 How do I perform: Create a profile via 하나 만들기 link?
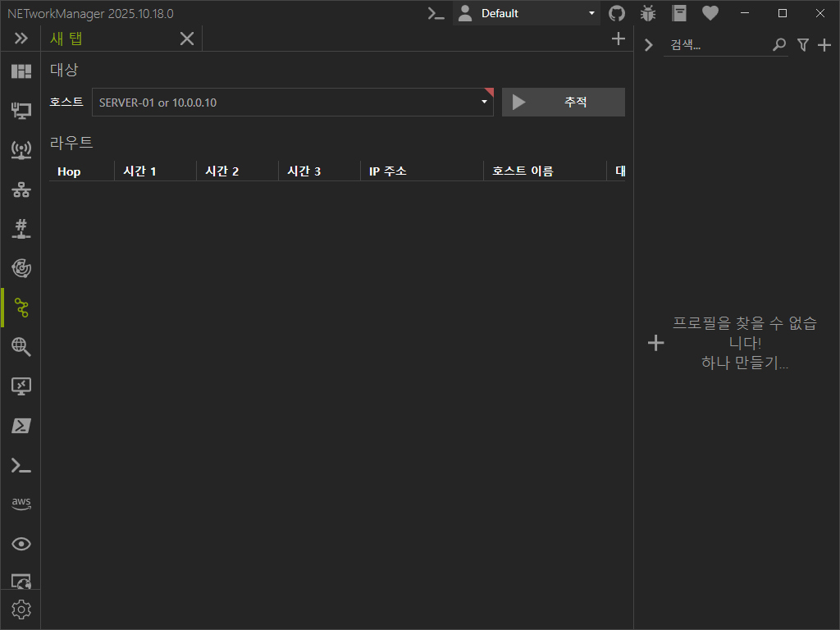745,363
